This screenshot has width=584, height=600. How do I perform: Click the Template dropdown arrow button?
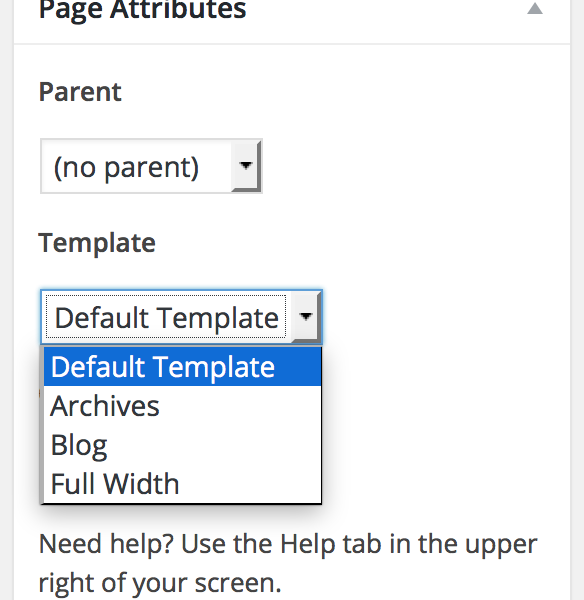click(x=305, y=317)
